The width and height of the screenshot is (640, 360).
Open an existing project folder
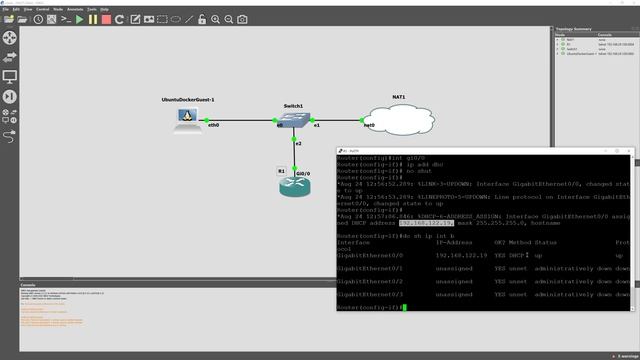[22, 19]
